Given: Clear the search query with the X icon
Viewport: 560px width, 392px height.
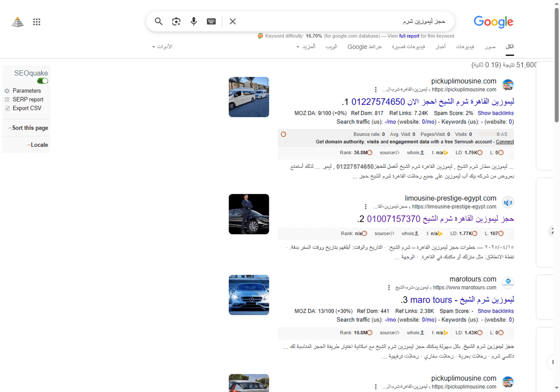Looking at the screenshot, I should [232, 21].
